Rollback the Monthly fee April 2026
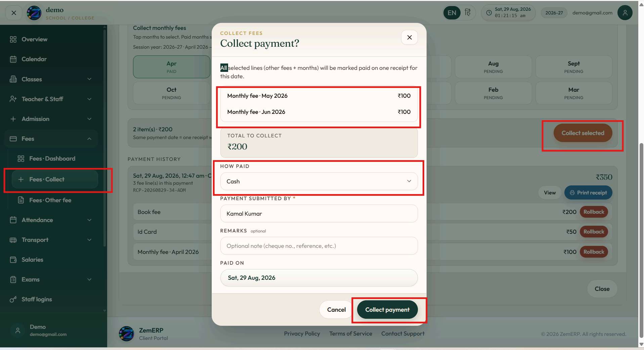The image size is (644, 350). click(x=594, y=252)
